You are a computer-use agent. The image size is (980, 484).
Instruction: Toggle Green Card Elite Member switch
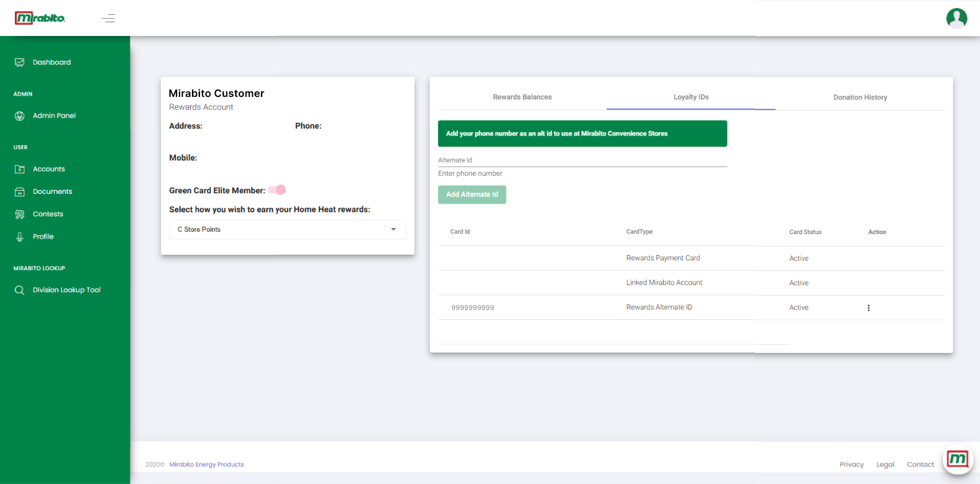coord(277,190)
